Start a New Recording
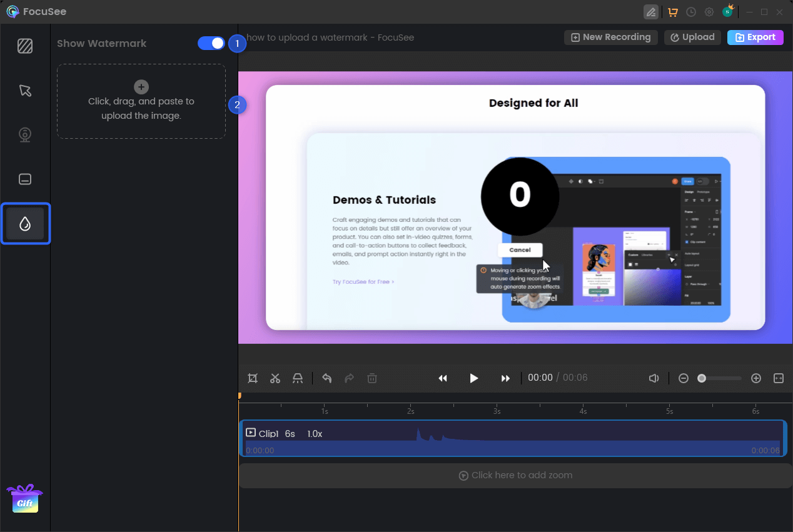The width and height of the screenshot is (793, 532). (x=611, y=38)
